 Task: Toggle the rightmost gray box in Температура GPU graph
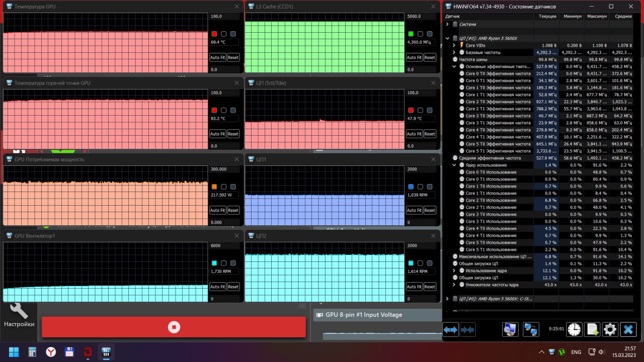pos(233,34)
